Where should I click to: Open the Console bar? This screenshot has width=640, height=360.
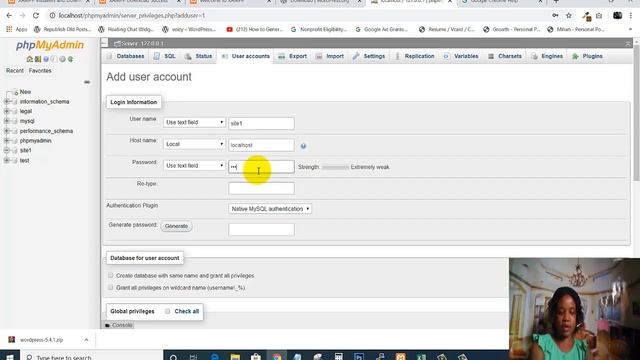[118, 325]
